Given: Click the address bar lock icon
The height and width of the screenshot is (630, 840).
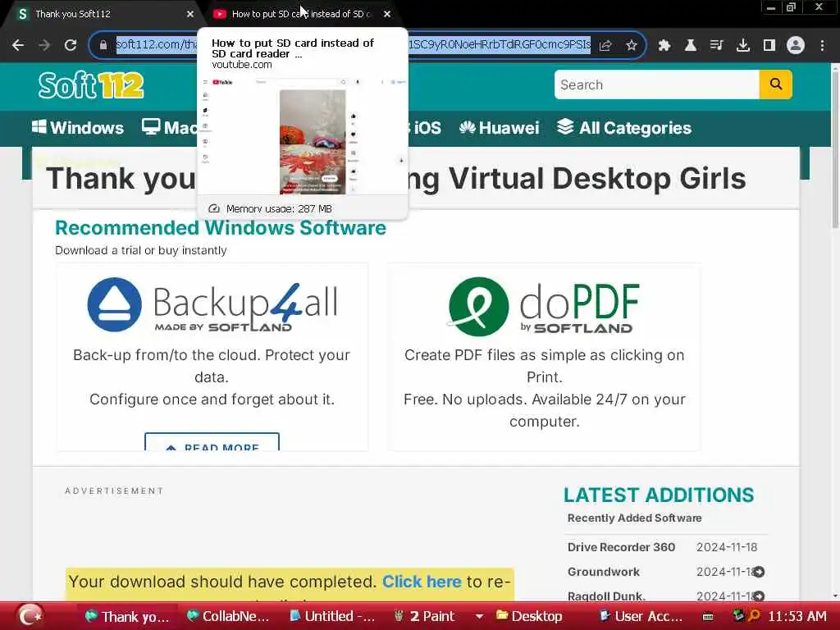Looking at the screenshot, I should 103,45.
